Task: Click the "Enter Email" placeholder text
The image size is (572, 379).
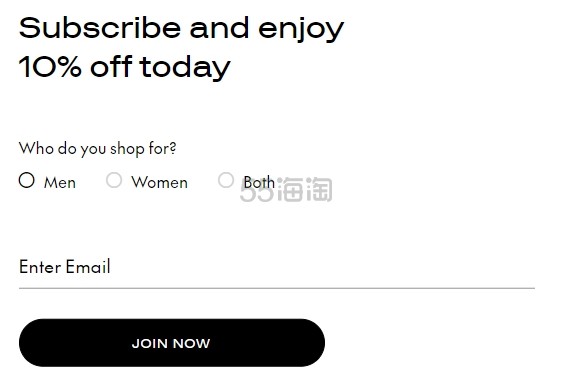Action: [x=65, y=267]
